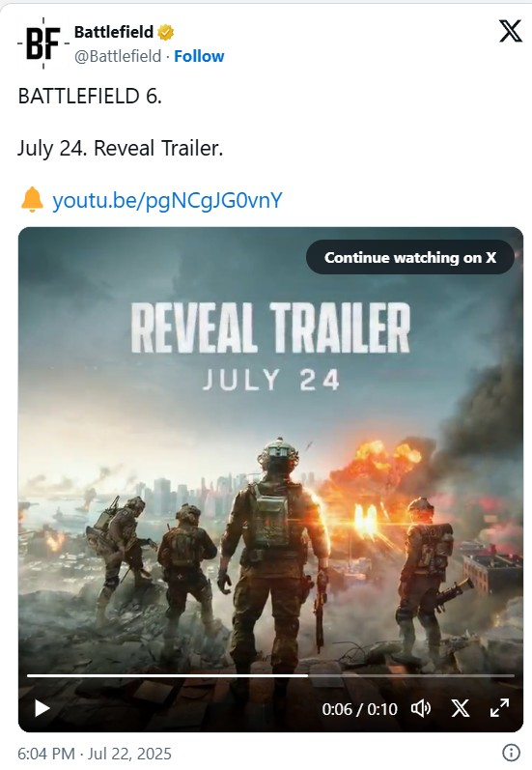532x770 pixels.
Task: Click Continue watching on X button
Action: click(x=410, y=257)
